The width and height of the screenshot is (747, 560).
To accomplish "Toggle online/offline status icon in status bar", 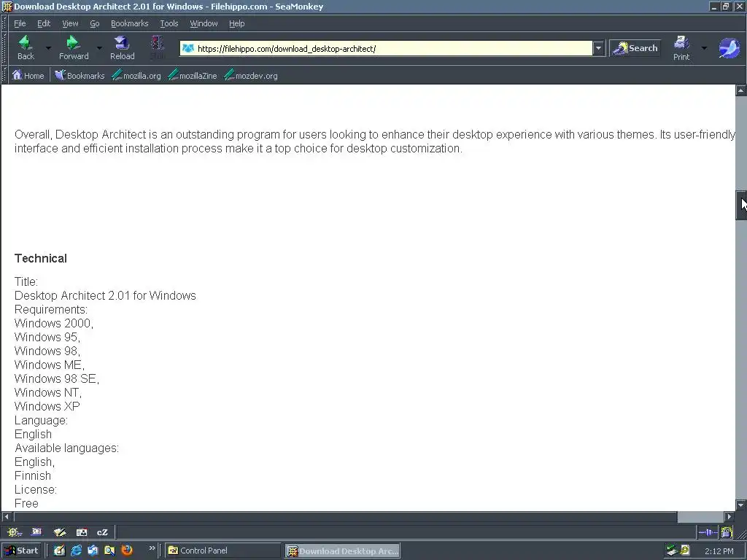I will pyautogui.click(x=708, y=532).
